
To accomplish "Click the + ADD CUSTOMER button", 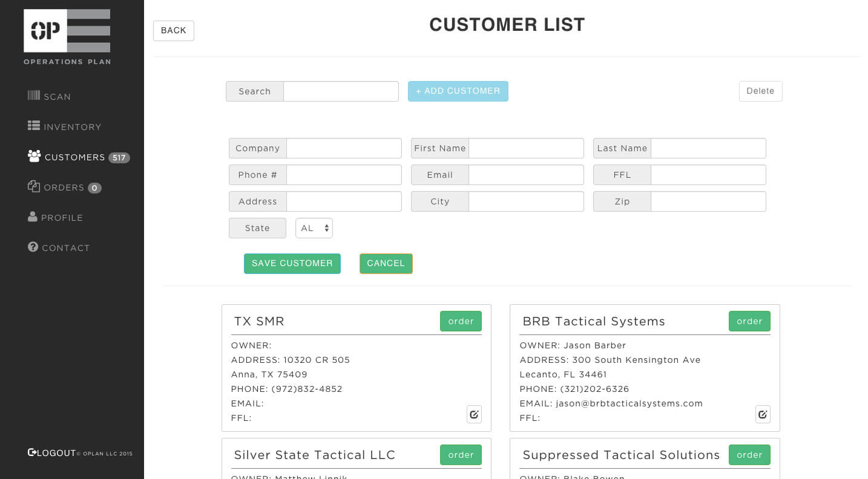I will 458,91.
